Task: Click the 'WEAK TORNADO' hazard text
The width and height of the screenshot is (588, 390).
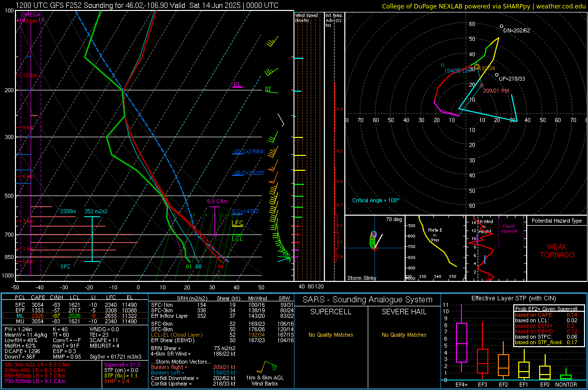Action: [x=557, y=251]
